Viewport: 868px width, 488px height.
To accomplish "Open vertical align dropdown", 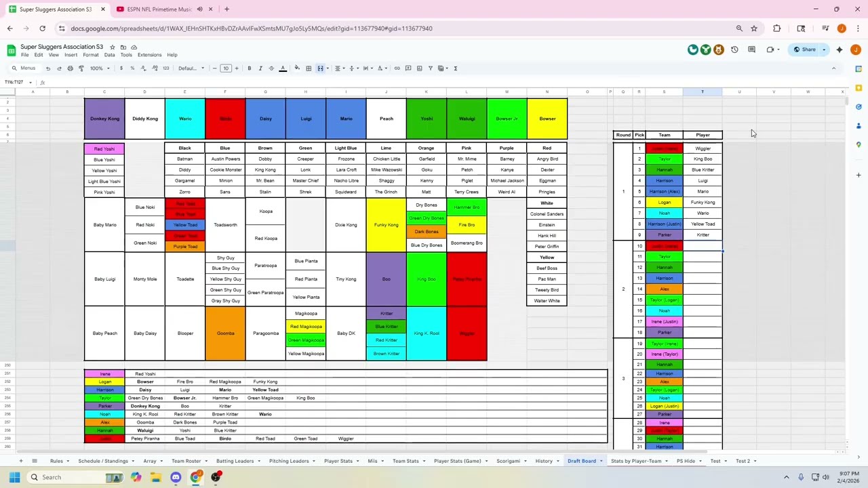I will point(353,68).
